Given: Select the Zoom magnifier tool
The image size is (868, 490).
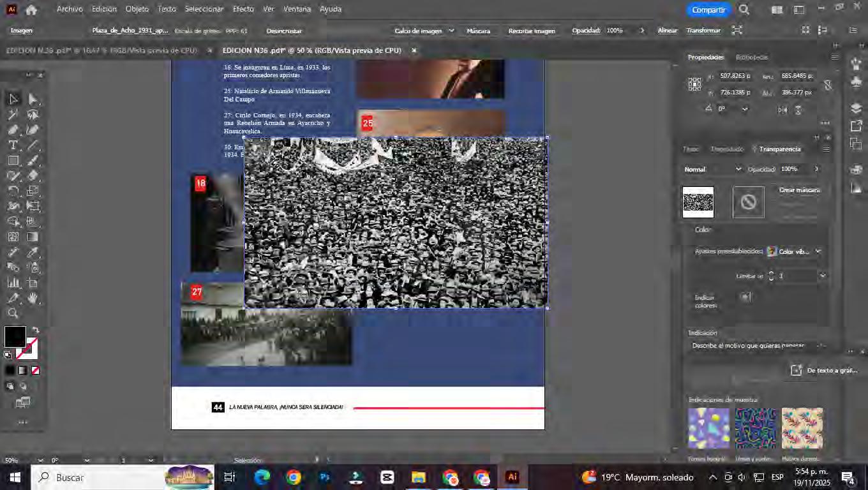Looking at the screenshot, I should point(13,313).
